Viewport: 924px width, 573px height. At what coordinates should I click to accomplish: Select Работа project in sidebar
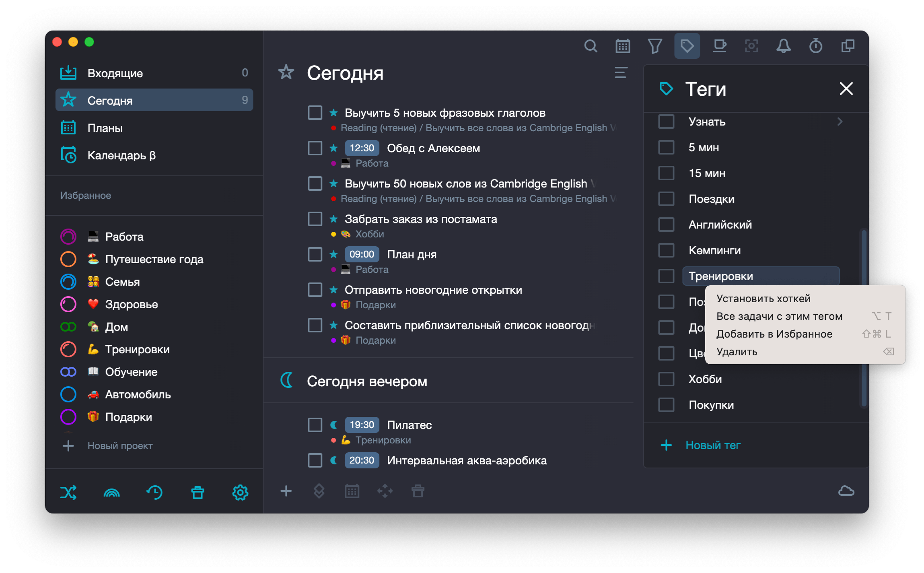(124, 237)
